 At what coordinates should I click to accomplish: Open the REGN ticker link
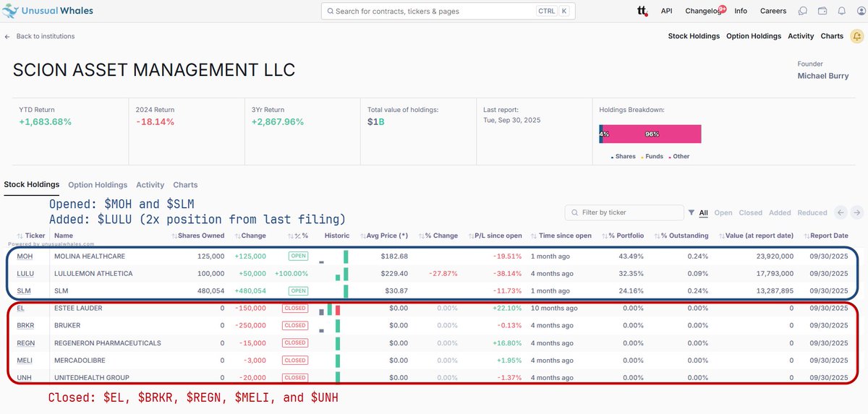pyautogui.click(x=26, y=343)
